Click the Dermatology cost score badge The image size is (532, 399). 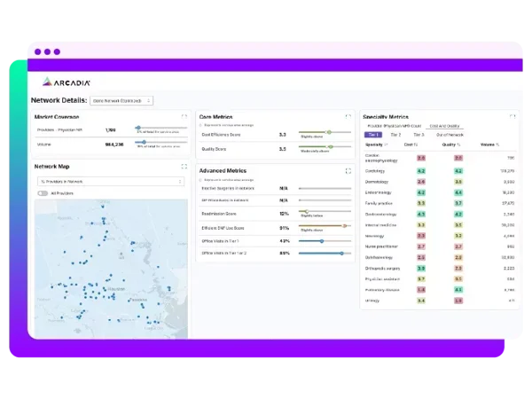[421, 182]
